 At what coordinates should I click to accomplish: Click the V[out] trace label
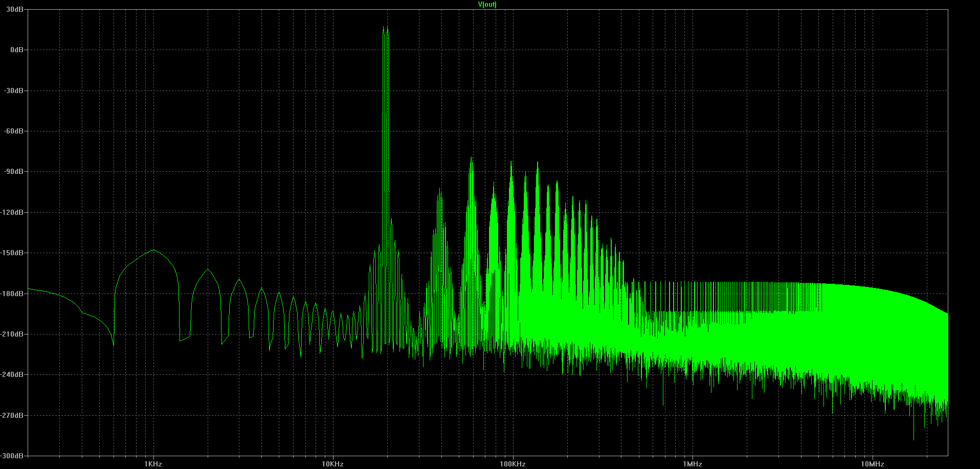(487, 5)
